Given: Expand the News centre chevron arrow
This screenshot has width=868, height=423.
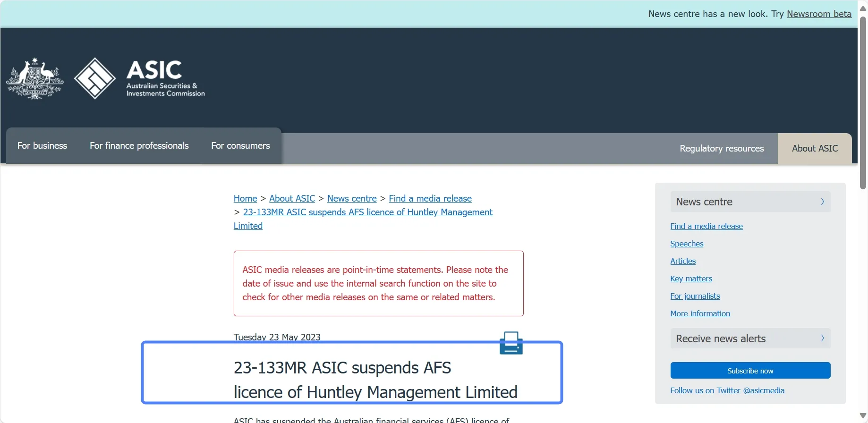Looking at the screenshot, I should point(822,202).
